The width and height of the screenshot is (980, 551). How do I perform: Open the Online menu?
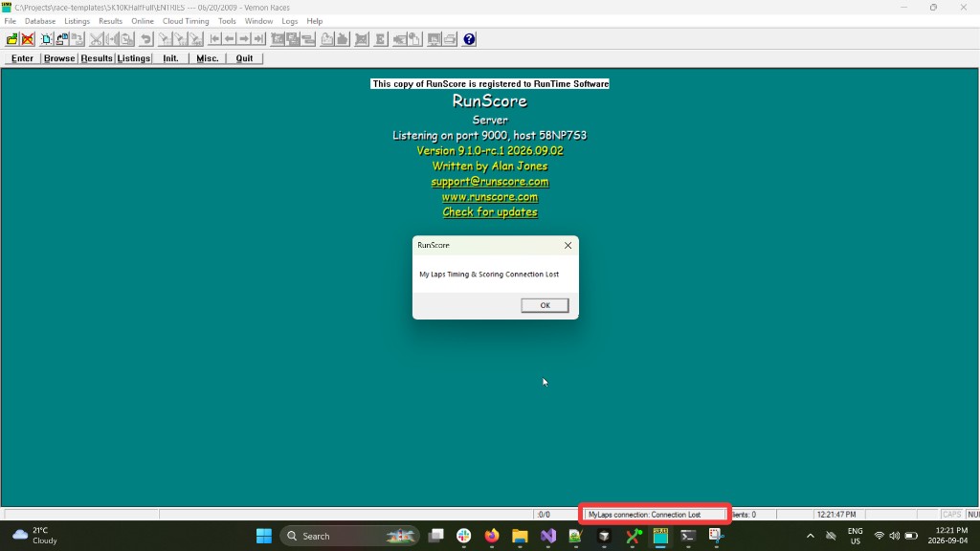[x=143, y=21]
